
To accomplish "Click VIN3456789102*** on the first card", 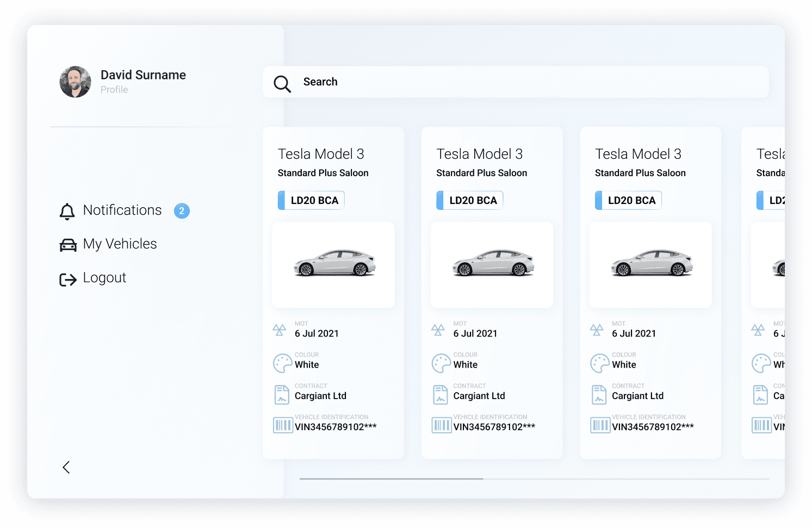I will click(x=336, y=427).
